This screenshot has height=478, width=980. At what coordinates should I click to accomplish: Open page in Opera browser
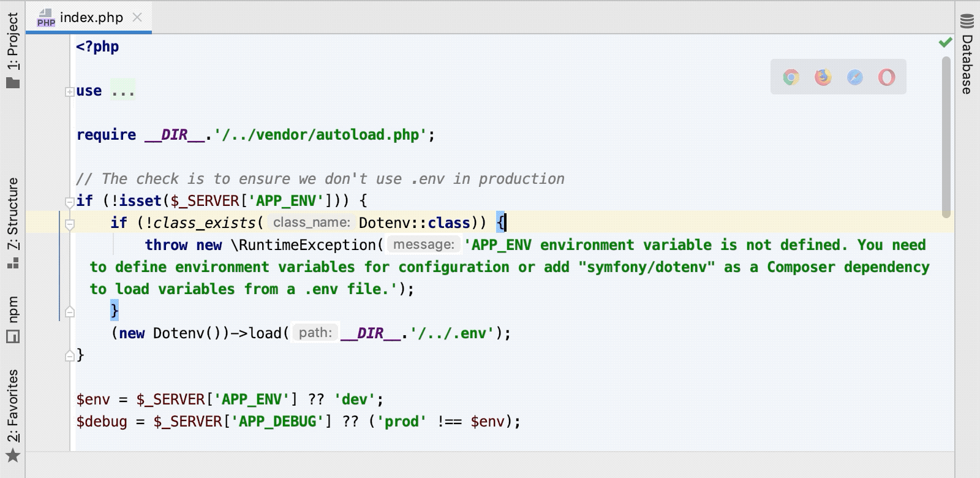886,77
